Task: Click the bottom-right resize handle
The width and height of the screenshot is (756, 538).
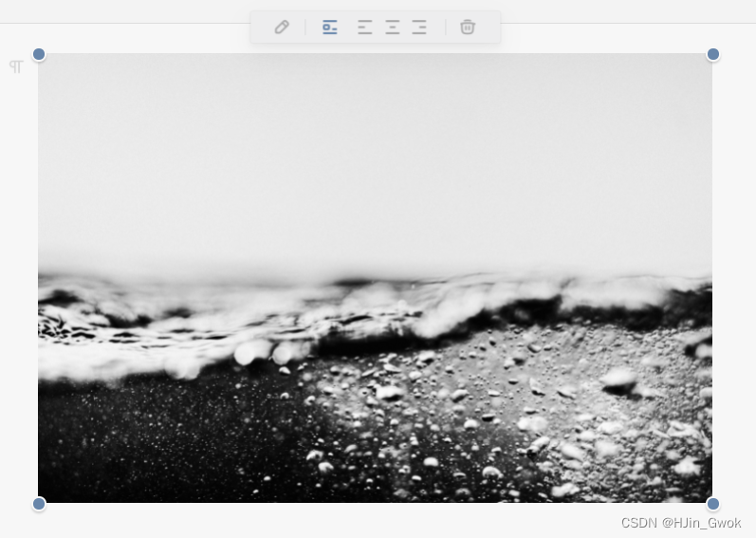Action: [713, 504]
